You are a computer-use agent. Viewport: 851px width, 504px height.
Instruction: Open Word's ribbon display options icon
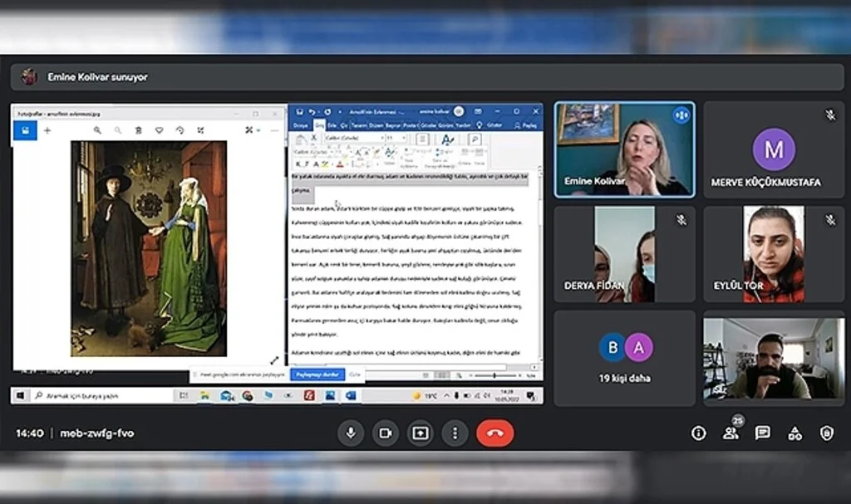[478, 111]
